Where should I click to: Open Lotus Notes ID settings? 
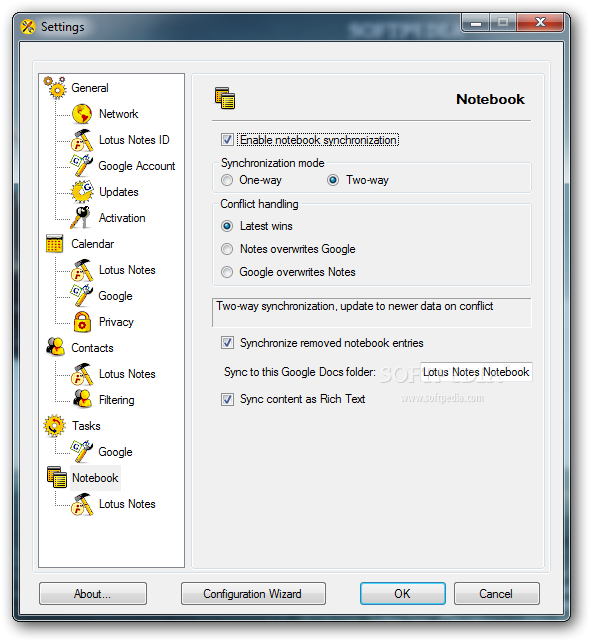pyautogui.click(x=134, y=140)
